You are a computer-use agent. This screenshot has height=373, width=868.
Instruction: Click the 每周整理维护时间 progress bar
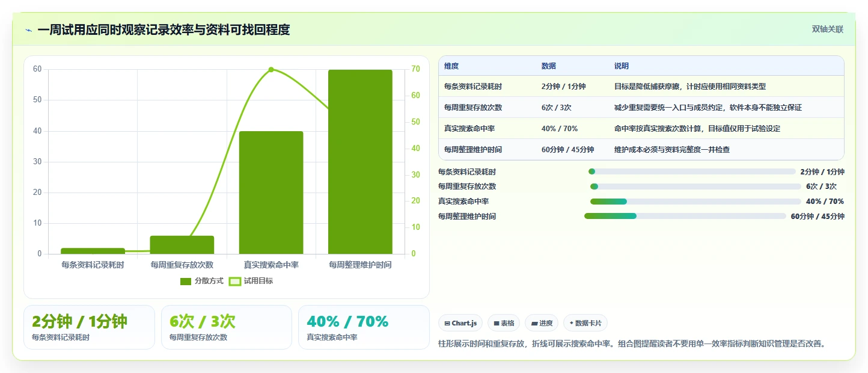click(x=685, y=216)
